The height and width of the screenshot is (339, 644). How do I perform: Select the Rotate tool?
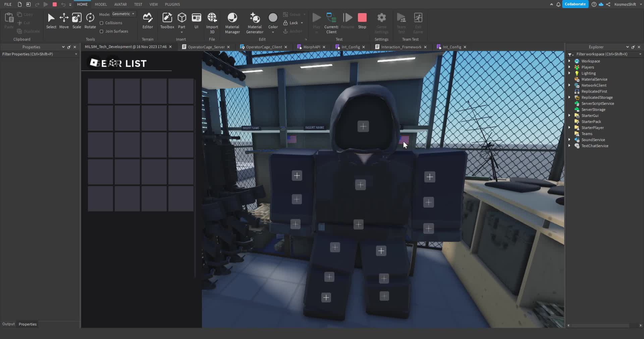tap(90, 21)
